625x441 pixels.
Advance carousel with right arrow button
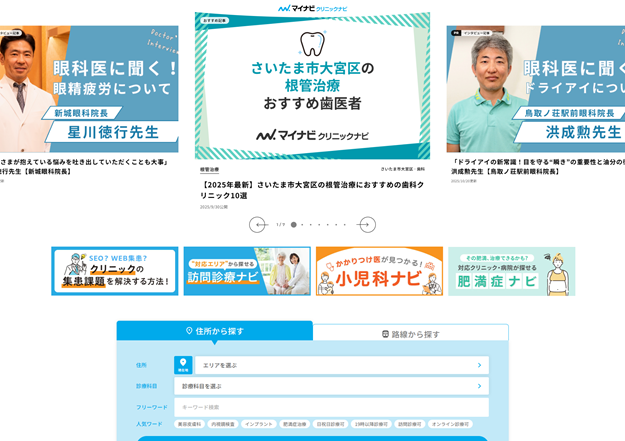367,224
